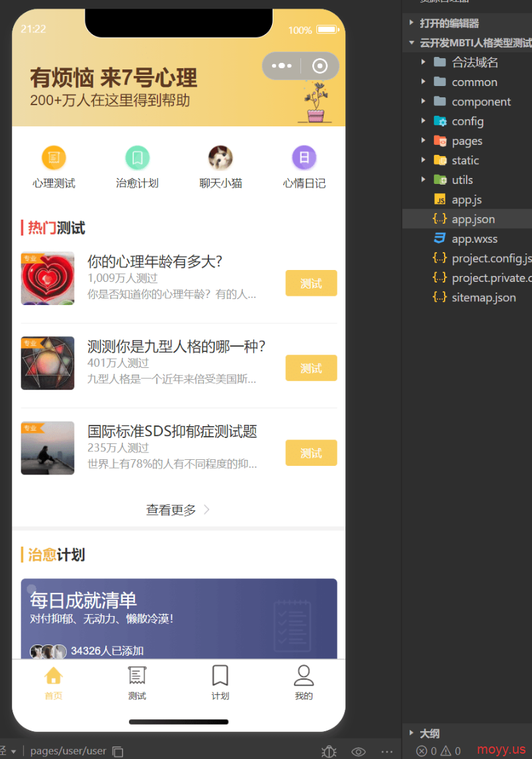Image resolution: width=532 pixels, height=759 pixels.
Task: Collapse the 云开发MBTI人格类型测试 project tree
Action: [411, 42]
